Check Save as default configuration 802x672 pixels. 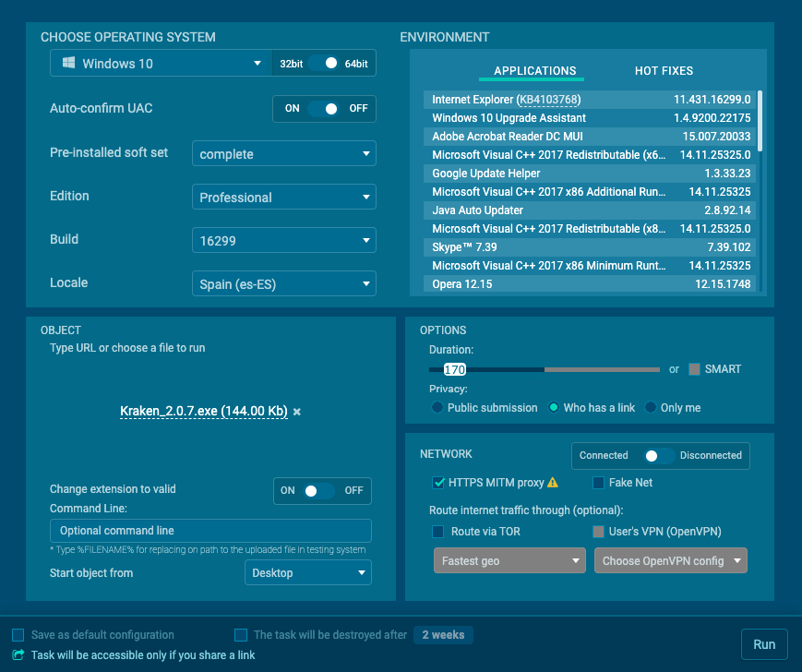click(x=18, y=635)
